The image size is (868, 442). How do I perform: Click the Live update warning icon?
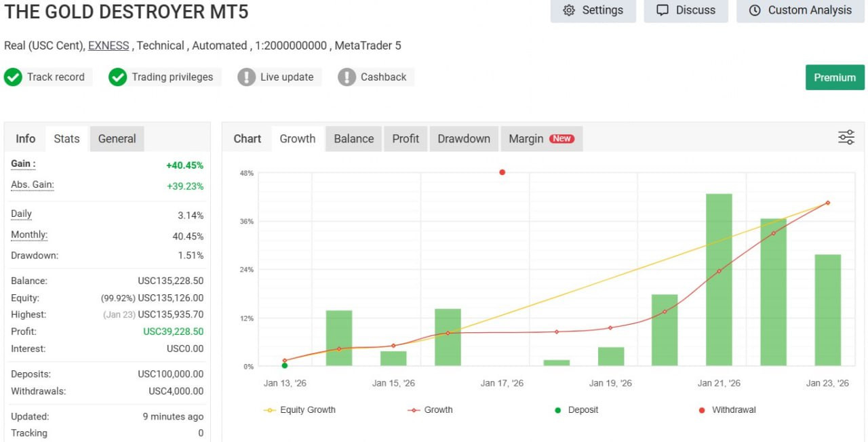pyautogui.click(x=246, y=77)
